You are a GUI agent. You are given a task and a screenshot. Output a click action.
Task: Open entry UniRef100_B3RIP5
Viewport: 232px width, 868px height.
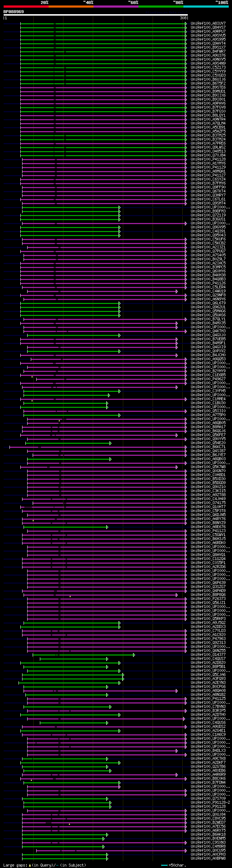pyautogui.click(x=208, y=710)
